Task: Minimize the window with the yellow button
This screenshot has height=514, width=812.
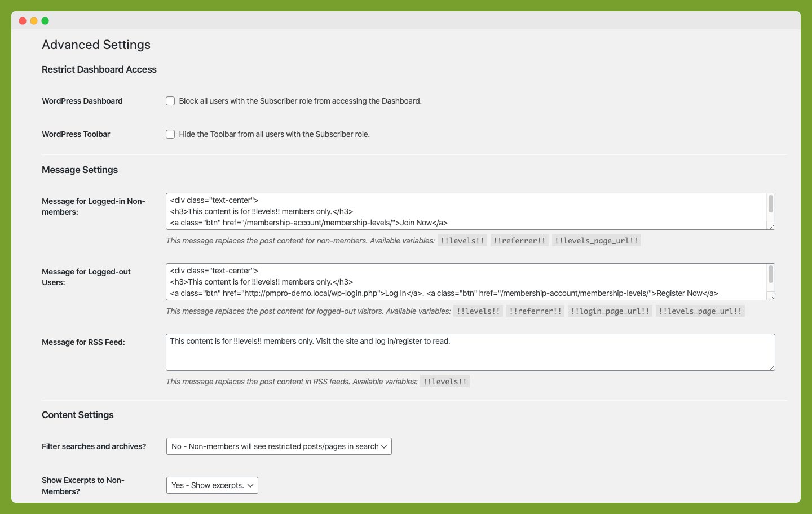Action: click(x=34, y=21)
